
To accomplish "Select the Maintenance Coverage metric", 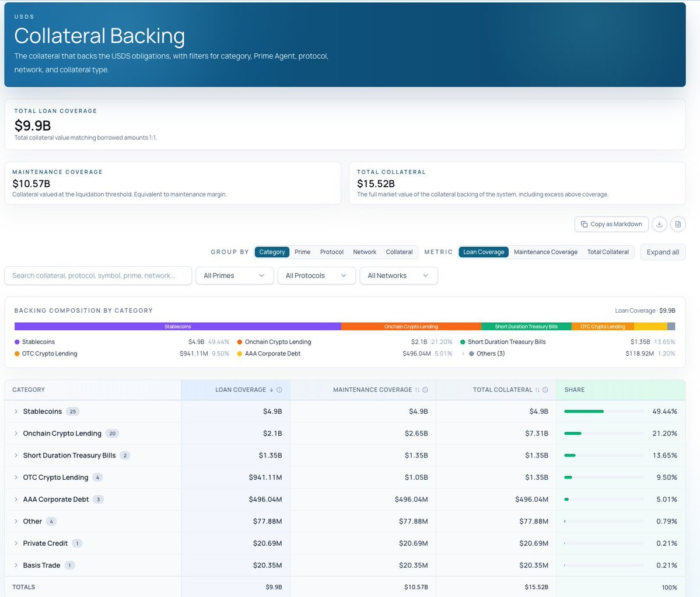I will coord(545,252).
